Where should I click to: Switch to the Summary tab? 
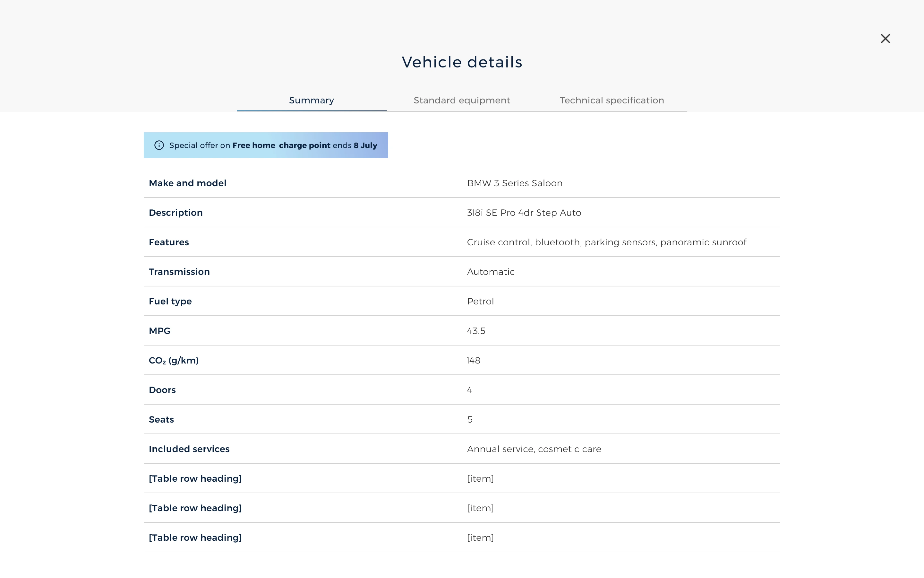pos(312,101)
